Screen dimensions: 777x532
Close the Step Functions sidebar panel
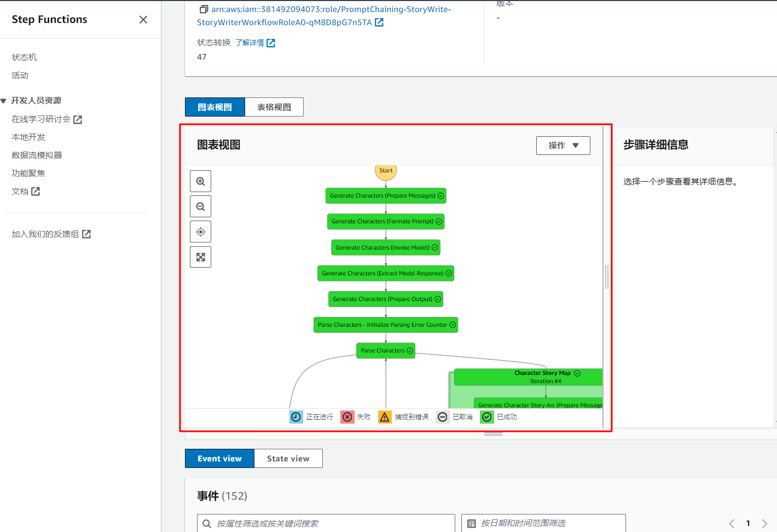(x=143, y=20)
